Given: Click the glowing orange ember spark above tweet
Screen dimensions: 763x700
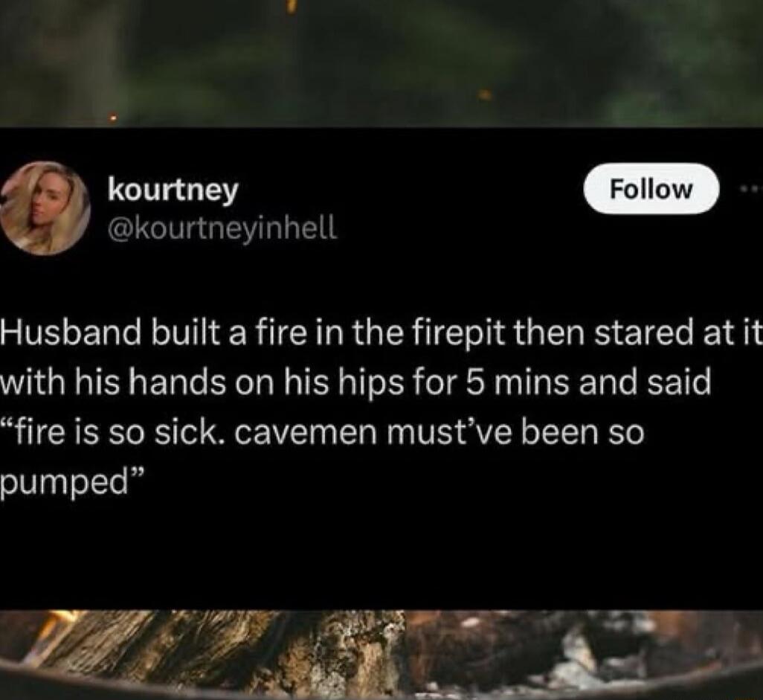Looking at the screenshot, I should click(x=483, y=95).
